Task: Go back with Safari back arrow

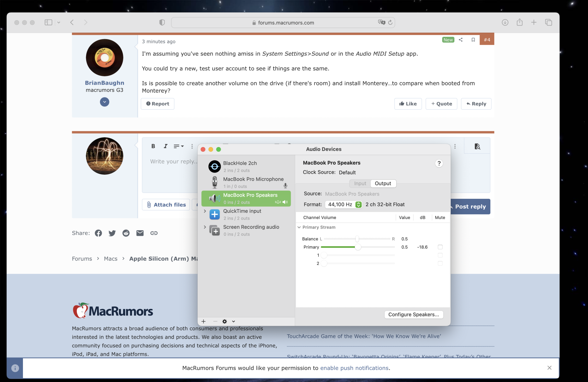Action: [x=72, y=22]
